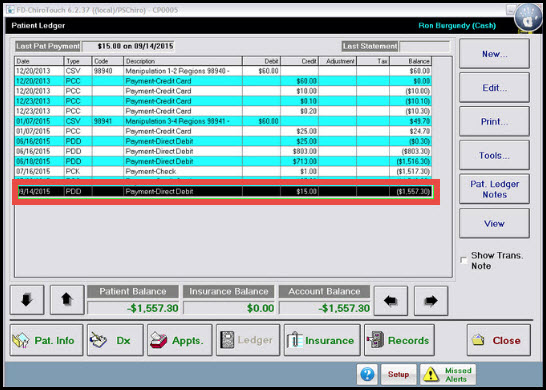Viewport: 546px width, 390px height.
Task: Click the Account Balance amount field
Action: tap(325, 308)
